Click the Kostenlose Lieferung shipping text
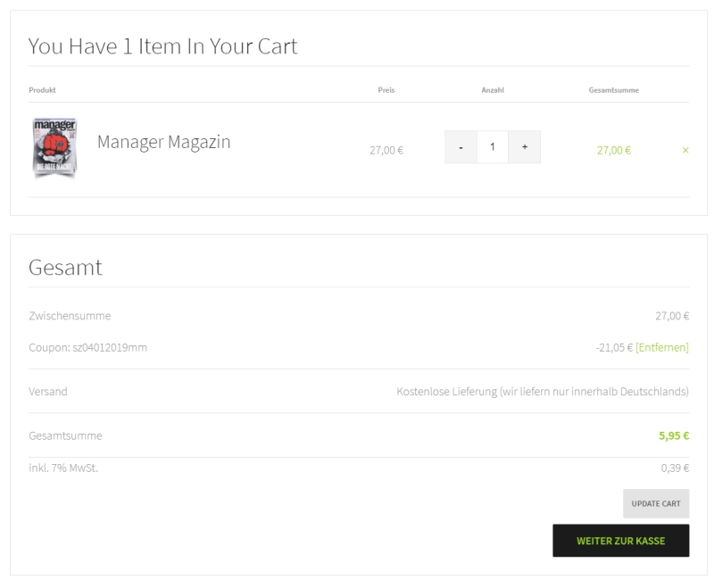The image size is (714, 588). coord(542,391)
